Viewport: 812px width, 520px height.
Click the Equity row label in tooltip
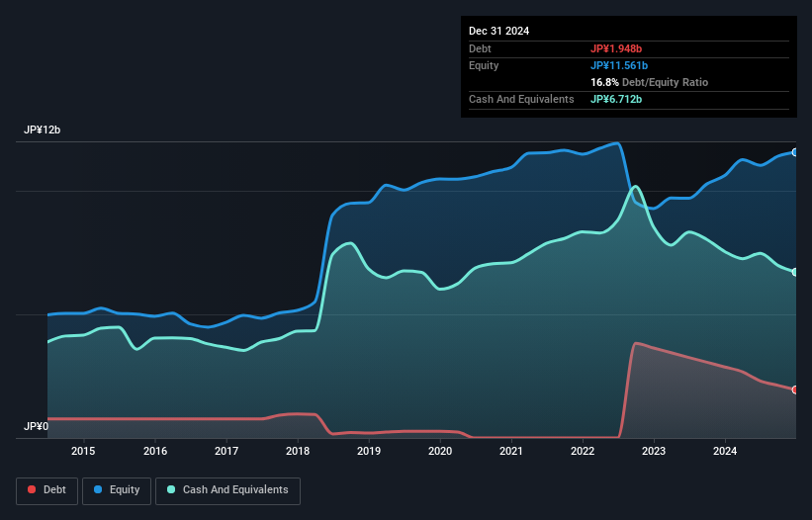point(484,65)
